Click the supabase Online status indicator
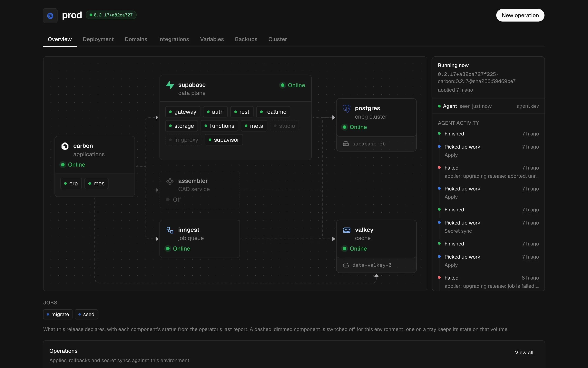The height and width of the screenshot is (368, 588). click(x=292, y=85)
